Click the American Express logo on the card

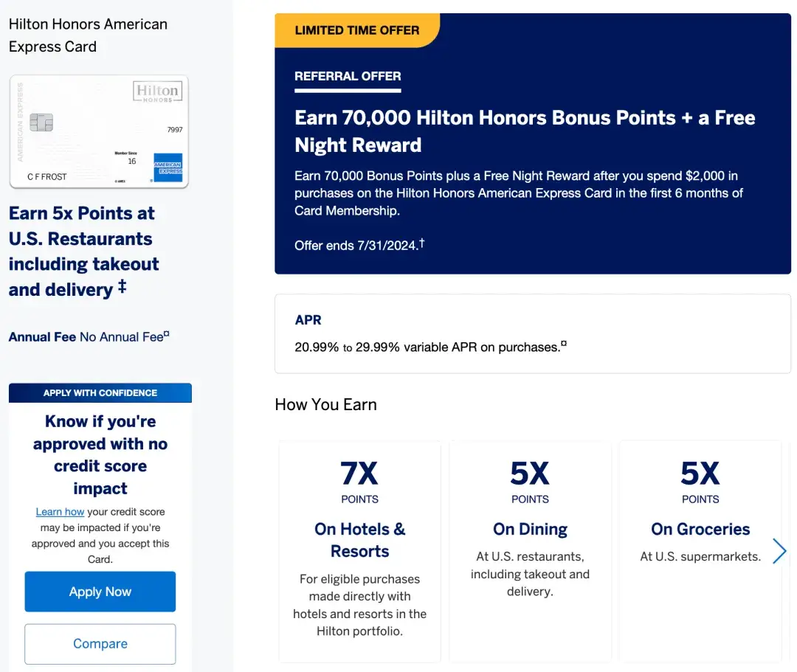click(x=168, y=167)
